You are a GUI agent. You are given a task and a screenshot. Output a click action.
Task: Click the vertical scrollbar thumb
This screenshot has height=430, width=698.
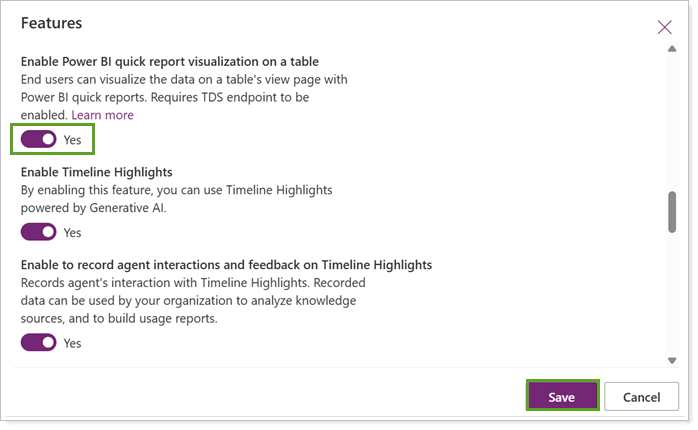pyautogui.click(x=672, y=210)
